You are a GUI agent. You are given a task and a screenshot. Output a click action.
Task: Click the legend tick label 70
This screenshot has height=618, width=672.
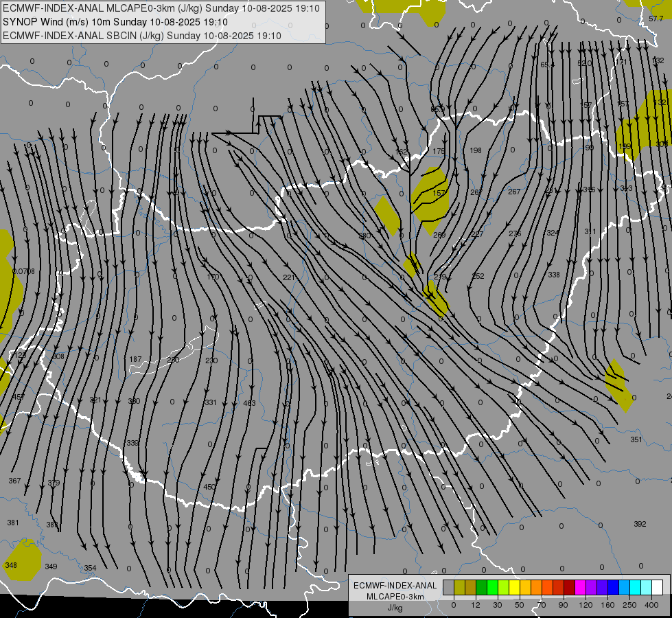click(542, 605)
